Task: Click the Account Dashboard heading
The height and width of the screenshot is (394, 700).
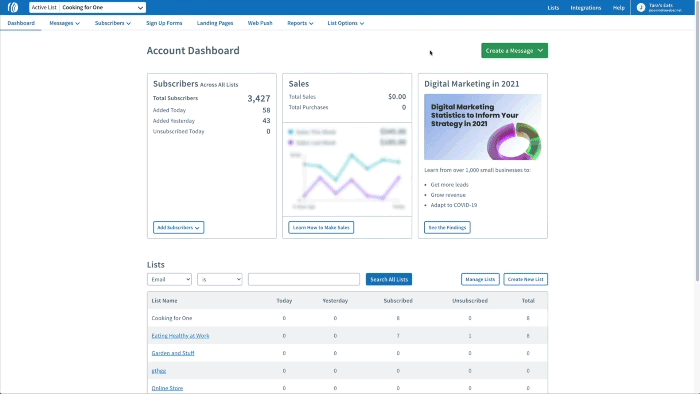Action: click(193, 50)
